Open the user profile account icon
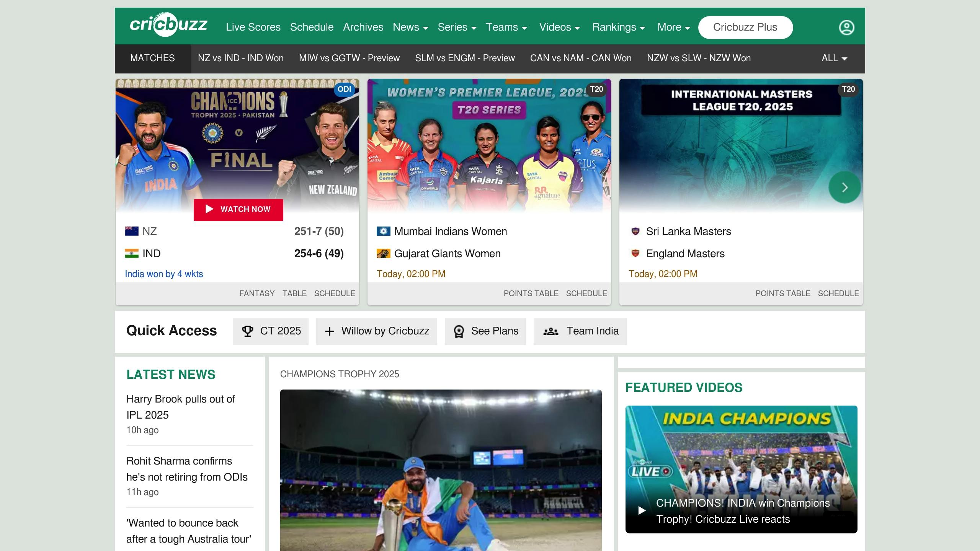 pos(846,27)
